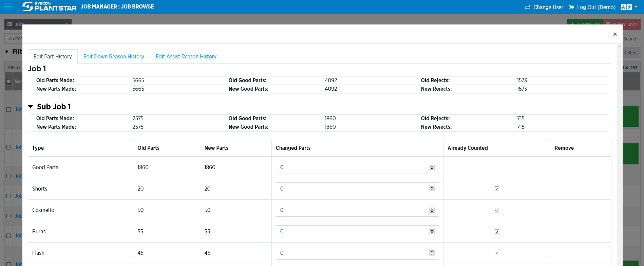Image resolution: width=644 pixels, height=266 pixels.
Task: Toggle Already Counted checkbox for Flash
Action: pyautogui.click(x=497, y=253)
